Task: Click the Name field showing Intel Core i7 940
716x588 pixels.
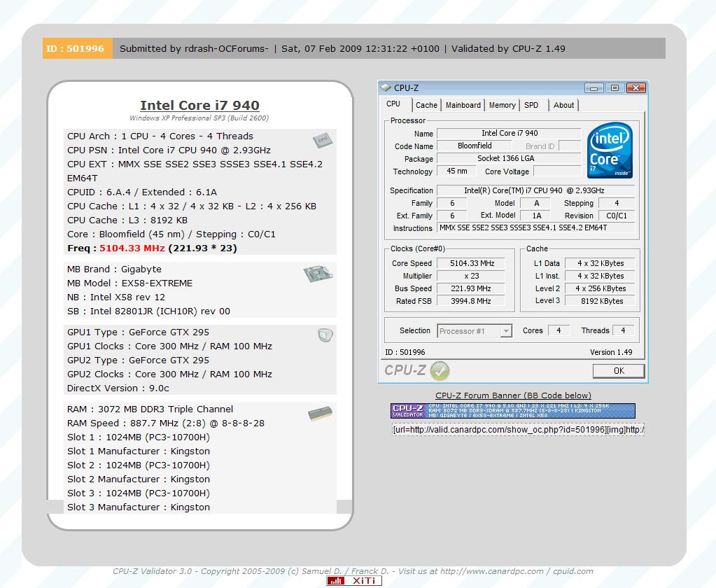Action: [x=509, y=133]
